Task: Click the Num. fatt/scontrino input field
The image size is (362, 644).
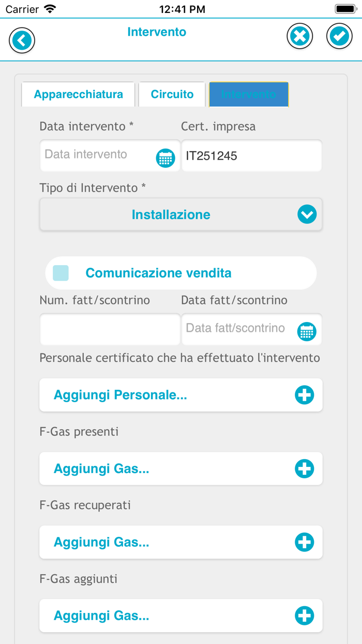Action: tap(110, 330)
